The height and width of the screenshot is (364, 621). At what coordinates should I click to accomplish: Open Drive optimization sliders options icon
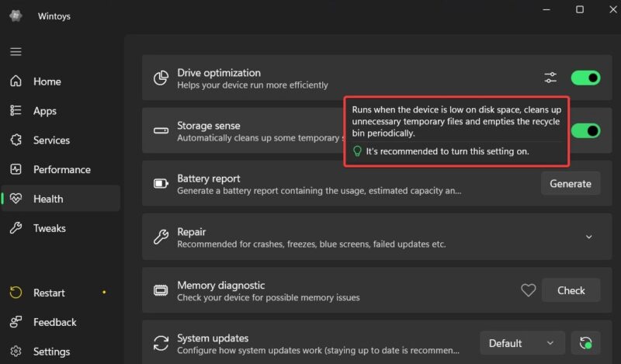coord(550,78)
